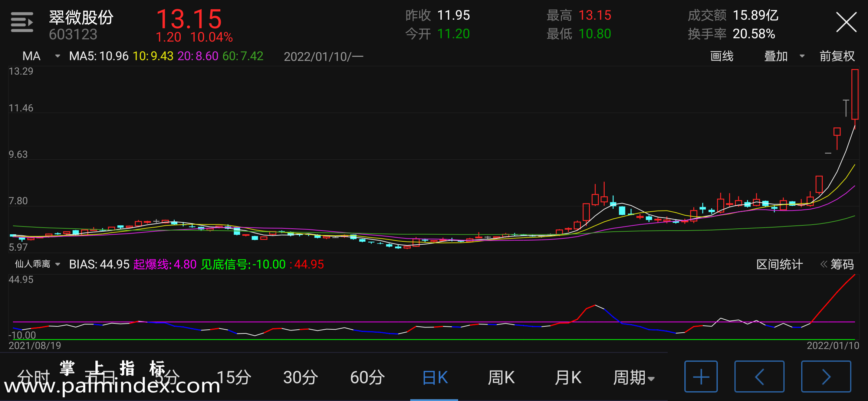Tap the BIAS: 44.95 readout
Screen dimensions: 868x401
(x=99, y=264)
